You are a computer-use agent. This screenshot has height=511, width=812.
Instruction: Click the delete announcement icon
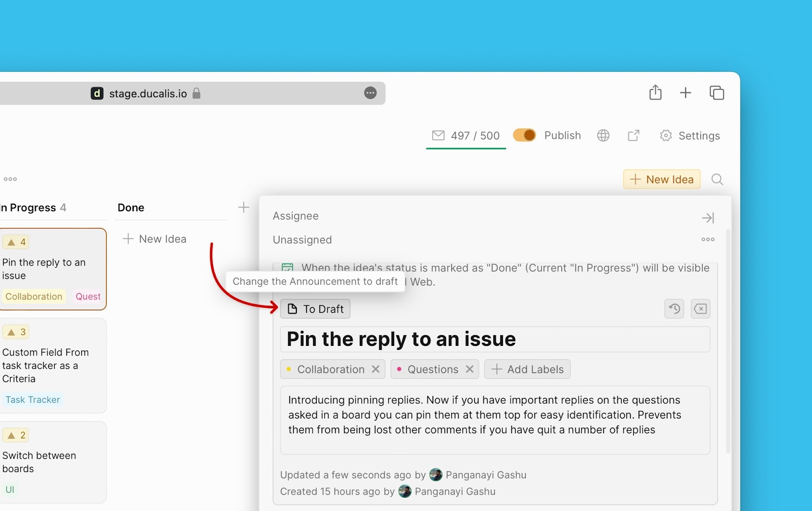(700, 309)
